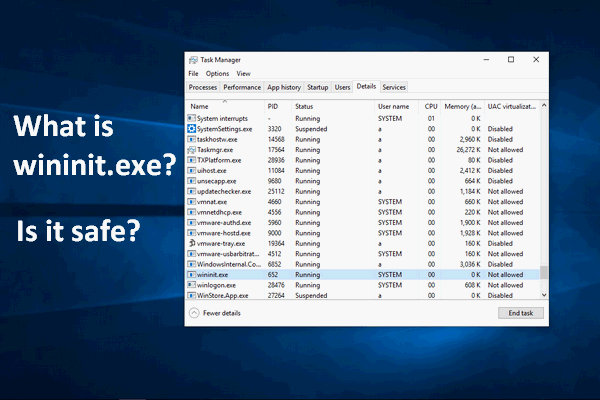Open the View menu
The image size is (600, 400).
click(x=243, y=73)
